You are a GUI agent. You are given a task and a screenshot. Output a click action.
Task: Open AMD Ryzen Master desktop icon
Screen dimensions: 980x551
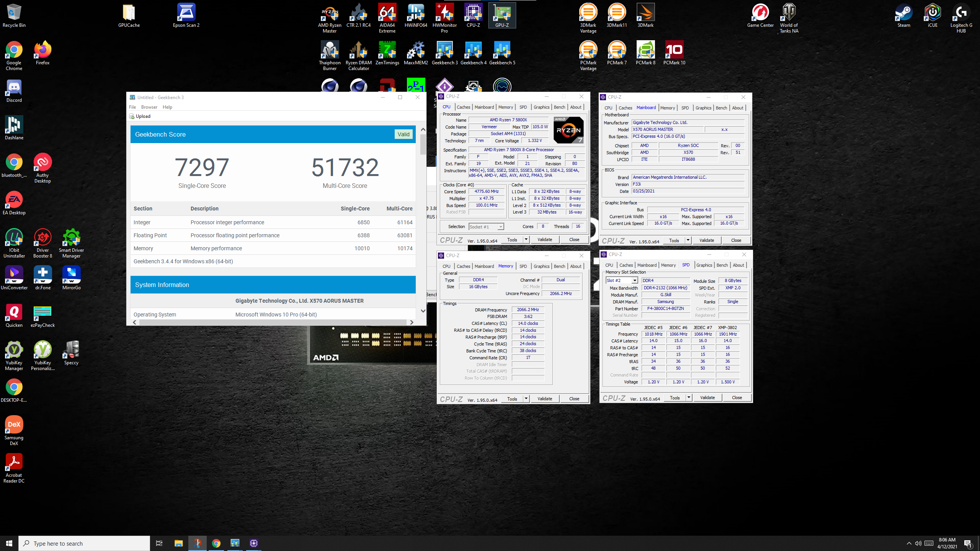click(330, 18)
